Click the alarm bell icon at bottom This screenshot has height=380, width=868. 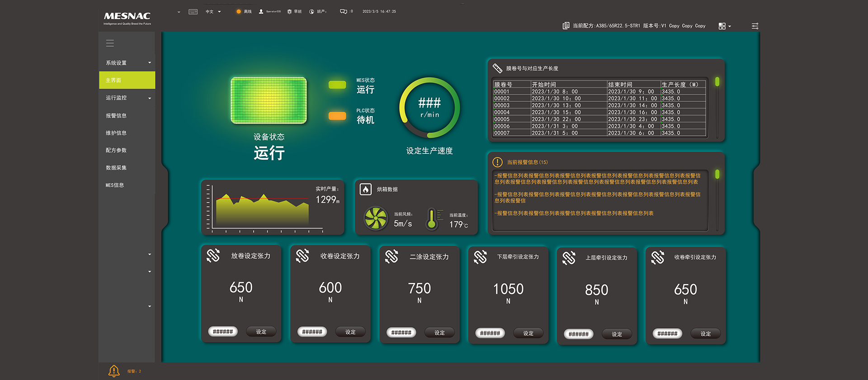pyautogui.click(x=114, y=371)
